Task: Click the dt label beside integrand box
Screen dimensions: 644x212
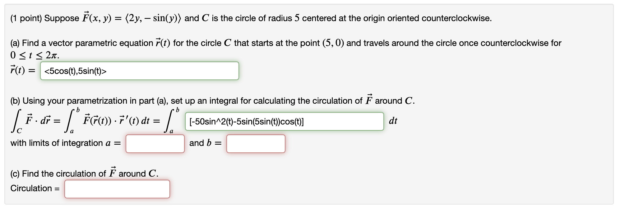Action: pyautogui.click(x=394, y=122)
